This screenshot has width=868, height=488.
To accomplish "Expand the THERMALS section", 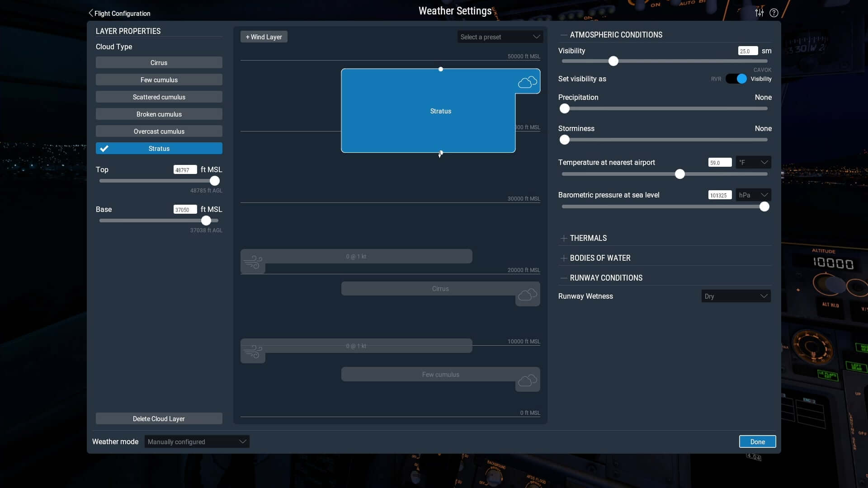I will pos(588,238).
